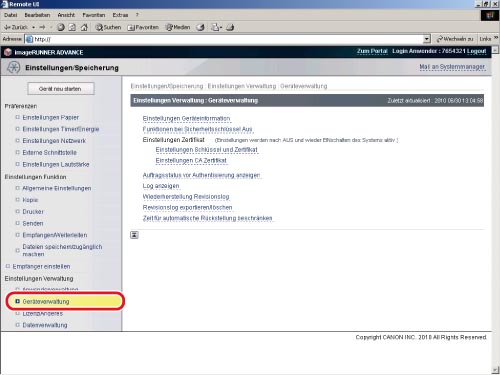Open the Datei menu
The image size is (500, 375).
[11, 15]
